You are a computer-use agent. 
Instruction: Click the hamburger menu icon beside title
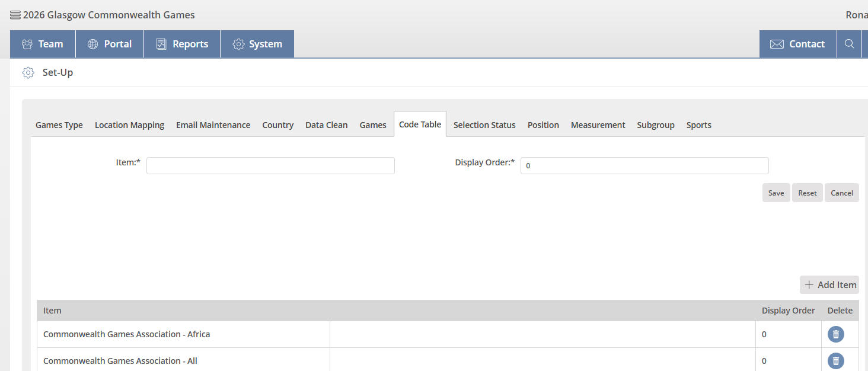coord(15,15)
